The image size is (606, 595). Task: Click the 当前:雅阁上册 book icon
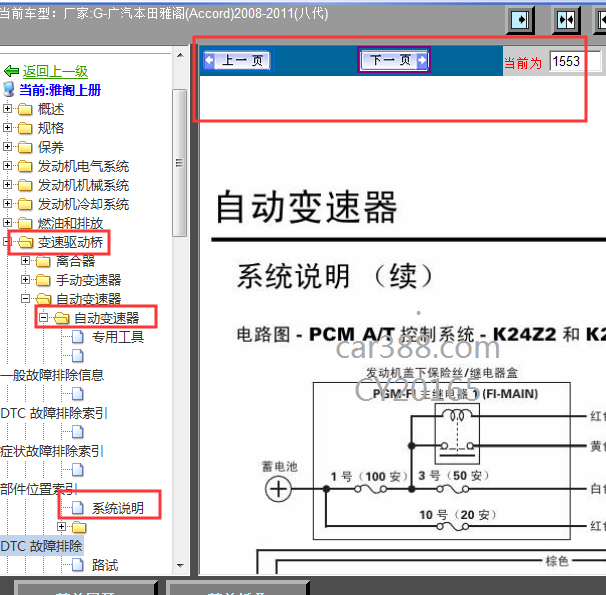(x=9, y=89)
